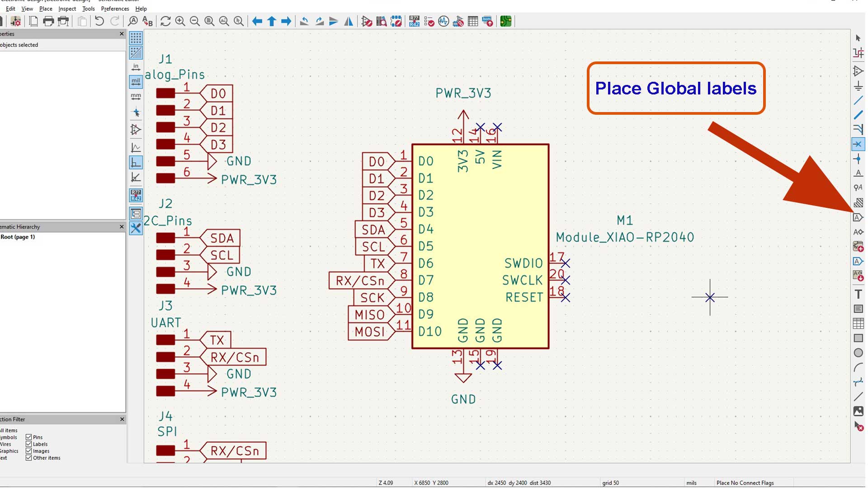
Task: Toggle grid display dots button
Action: (x=136, y=38)
